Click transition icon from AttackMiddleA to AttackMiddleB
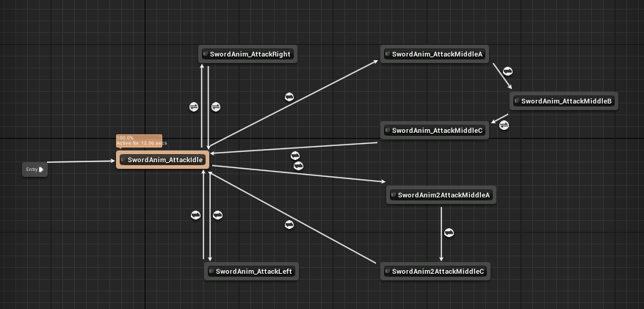Image resolution: width=644 pixels, height=309 pixels. [507, 72]
